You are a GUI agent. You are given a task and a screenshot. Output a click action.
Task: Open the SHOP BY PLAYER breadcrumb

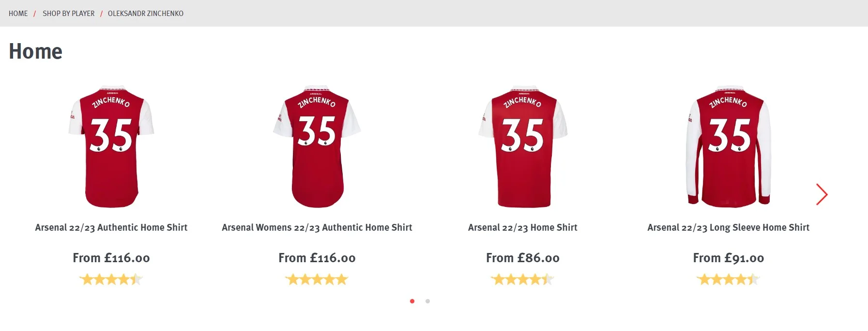click(x=68, y=14)
